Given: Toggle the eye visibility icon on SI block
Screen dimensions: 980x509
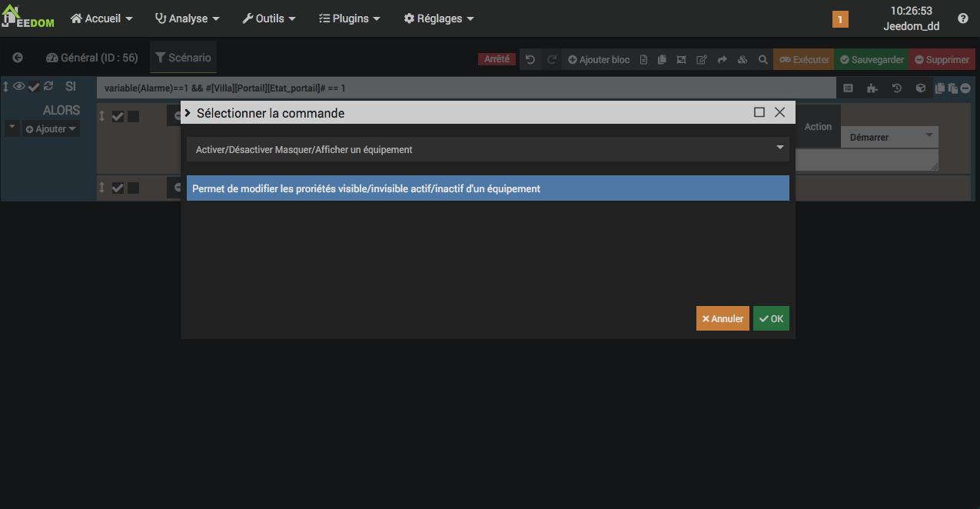Looking at the screenshot, I should coord(19,87).
